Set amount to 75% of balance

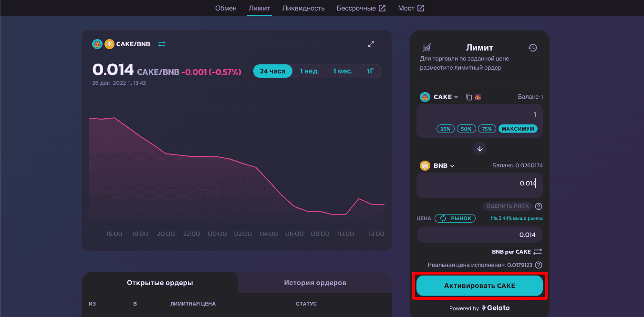pos(487,129)
